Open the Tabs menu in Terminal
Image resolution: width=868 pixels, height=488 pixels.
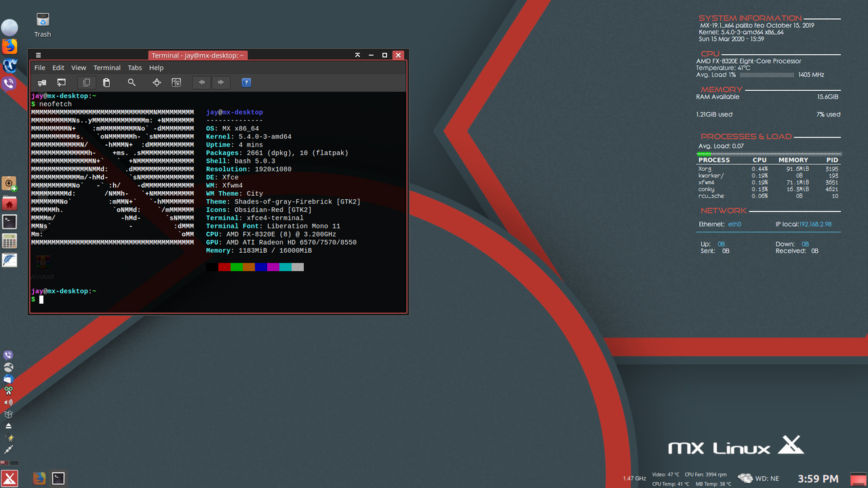coord(135,68)
